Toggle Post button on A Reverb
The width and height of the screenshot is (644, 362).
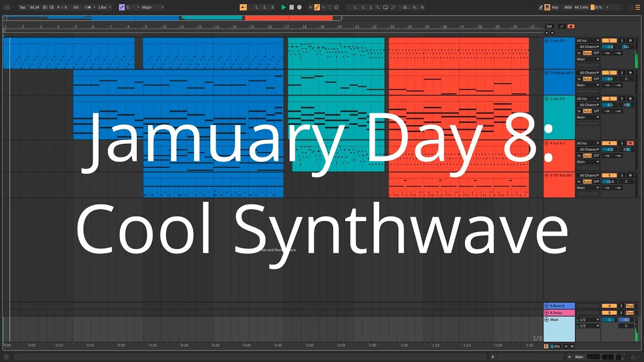pos(630,306)
